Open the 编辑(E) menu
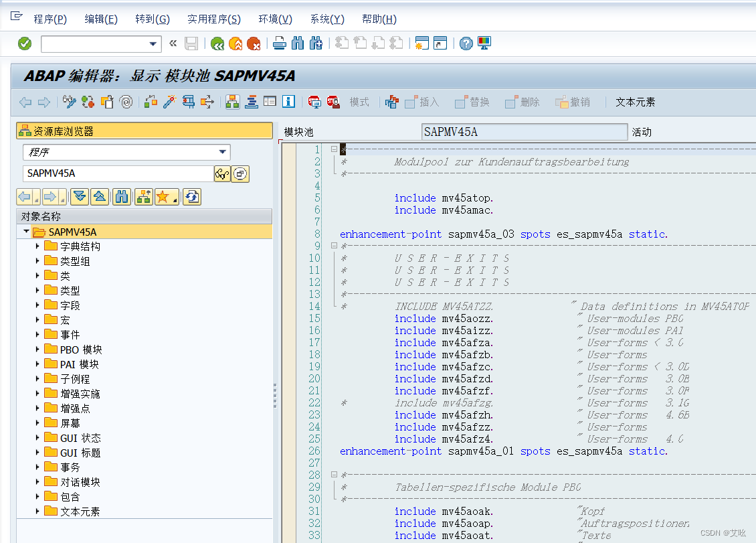The image size is (756, 543). pyautogui.click(x=101, y=19)
